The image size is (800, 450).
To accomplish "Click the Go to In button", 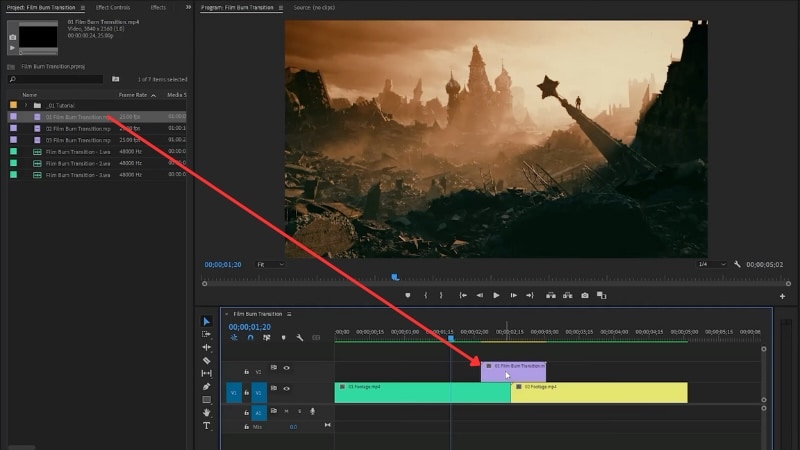I will pyautogui.click(x=463, y=295).
